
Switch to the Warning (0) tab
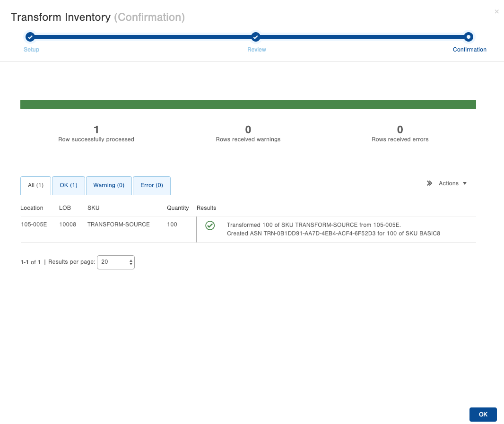(109, 185)
